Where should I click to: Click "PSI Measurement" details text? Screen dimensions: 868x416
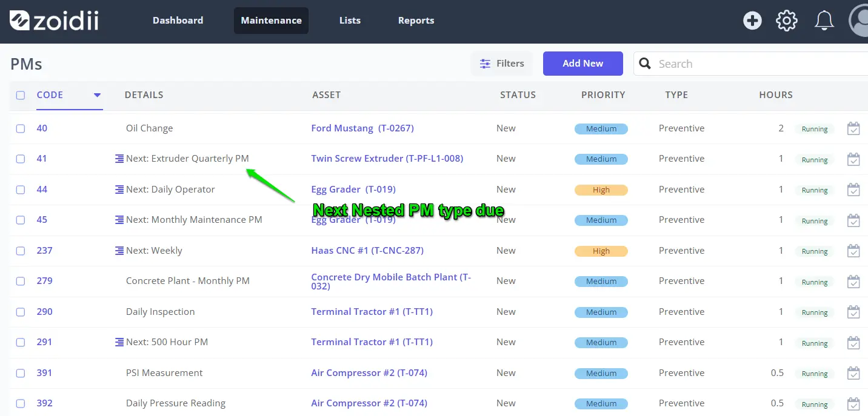point(164,373)
